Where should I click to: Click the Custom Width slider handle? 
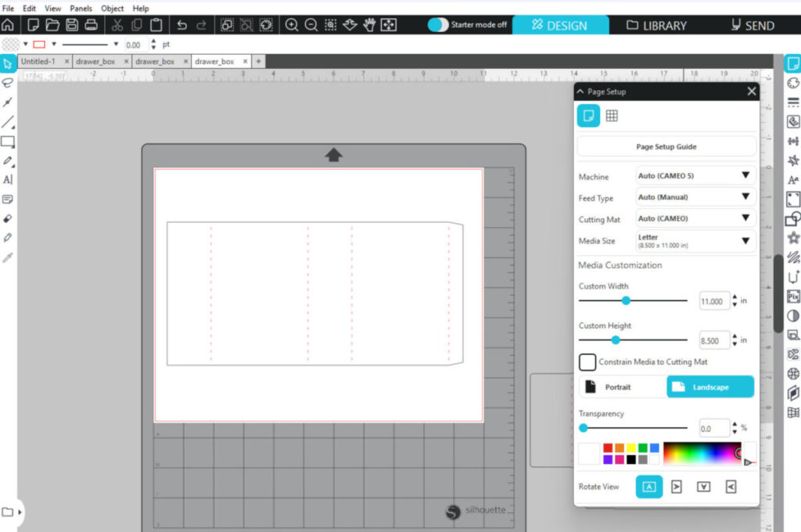626,300
